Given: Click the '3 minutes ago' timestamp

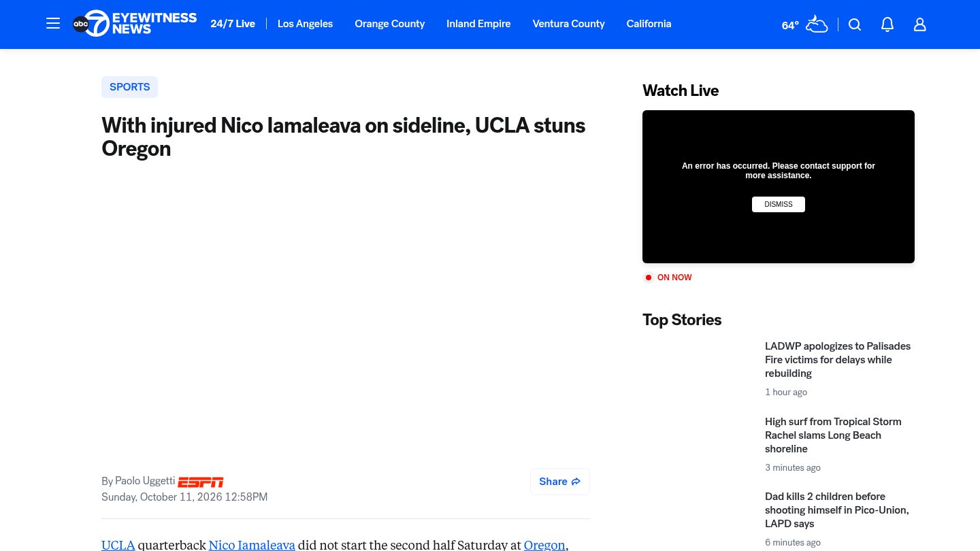Looking at the screenshot, I should [x=793, y=468].
